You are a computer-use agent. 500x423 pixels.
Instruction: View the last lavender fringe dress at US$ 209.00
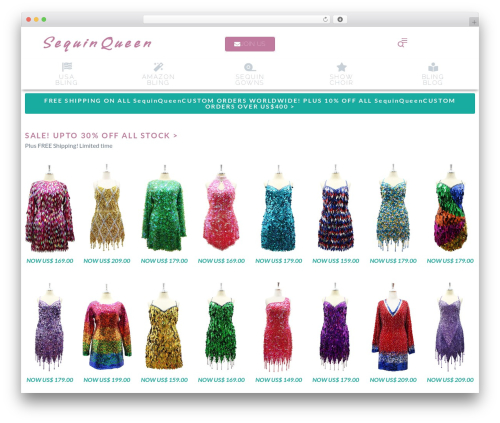pos(450,327)
